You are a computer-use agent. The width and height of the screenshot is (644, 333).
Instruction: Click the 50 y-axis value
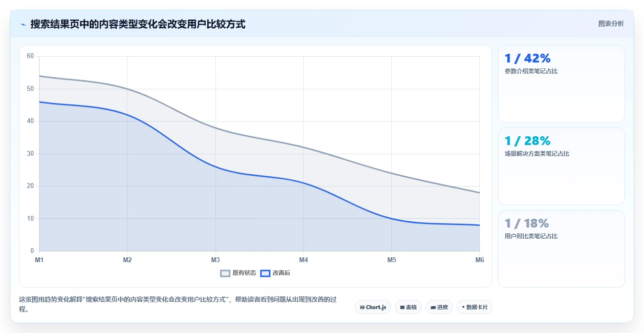pos(30,89)
